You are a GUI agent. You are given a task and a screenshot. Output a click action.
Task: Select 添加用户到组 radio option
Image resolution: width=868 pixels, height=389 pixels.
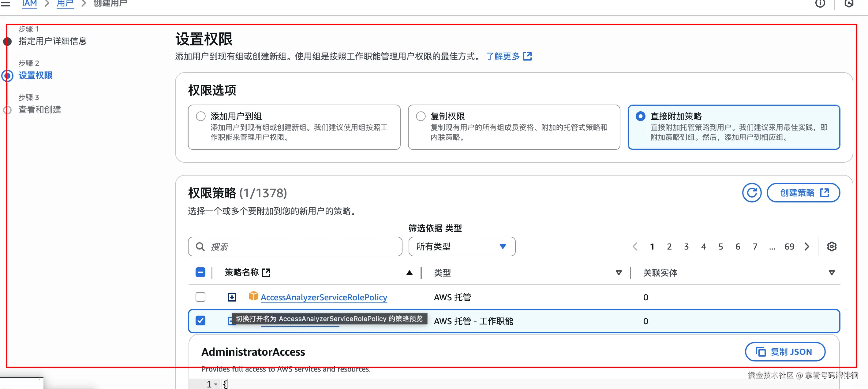(201, 116)
